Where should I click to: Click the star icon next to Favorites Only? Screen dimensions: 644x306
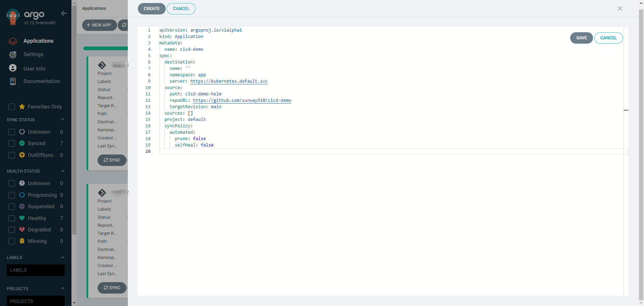click(x=22, y=106)
